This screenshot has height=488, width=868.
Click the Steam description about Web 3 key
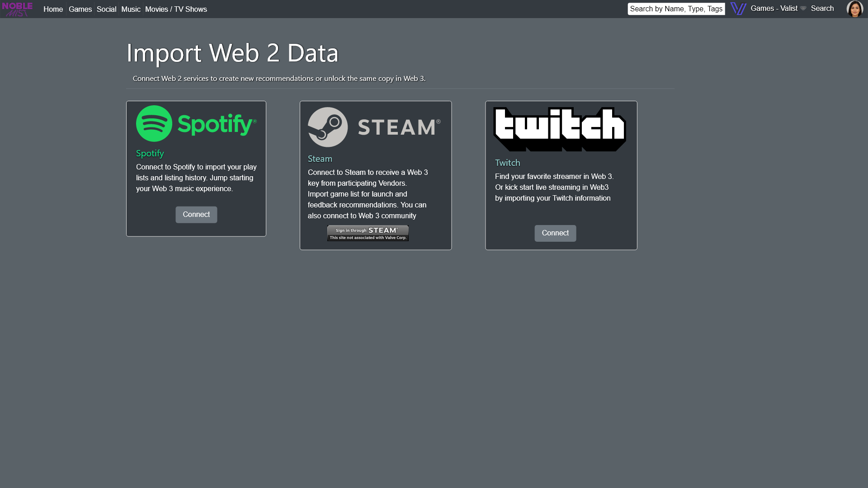368,194
